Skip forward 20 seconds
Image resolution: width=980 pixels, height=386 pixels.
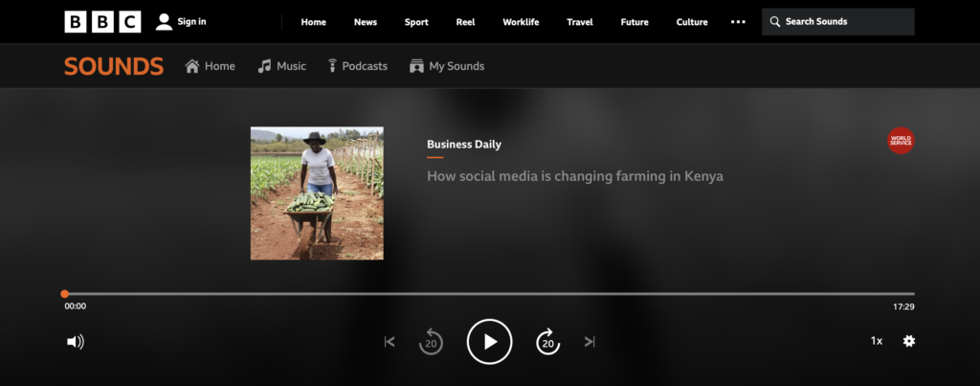tap(548, 342)
